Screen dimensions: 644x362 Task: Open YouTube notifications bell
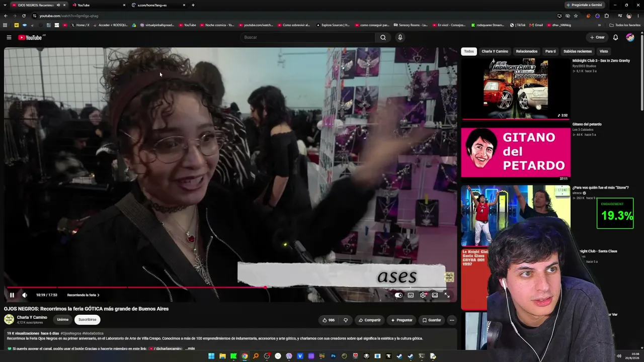(615, 37)
